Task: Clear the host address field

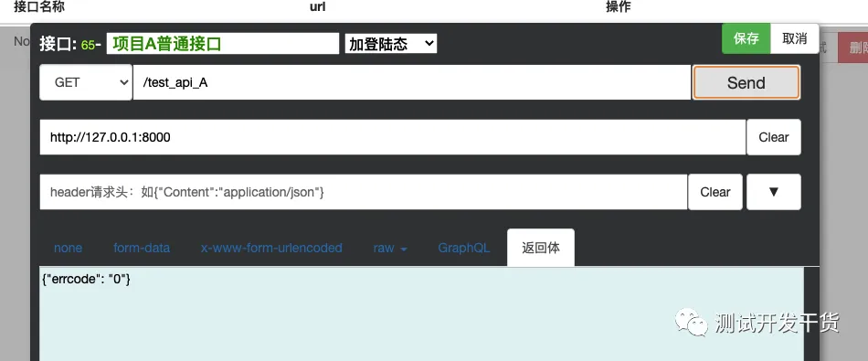Action: coord(773,137)
